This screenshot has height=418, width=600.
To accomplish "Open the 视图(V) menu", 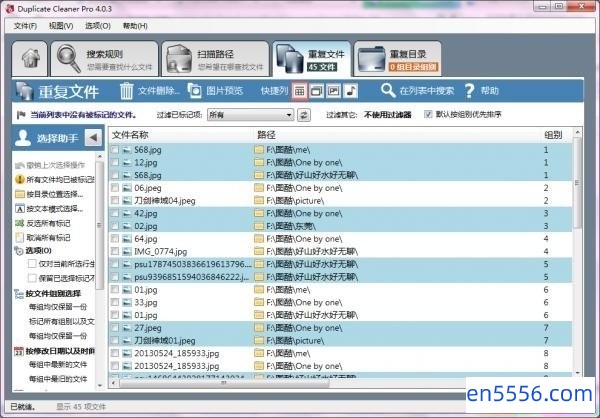I will (61, 26).
